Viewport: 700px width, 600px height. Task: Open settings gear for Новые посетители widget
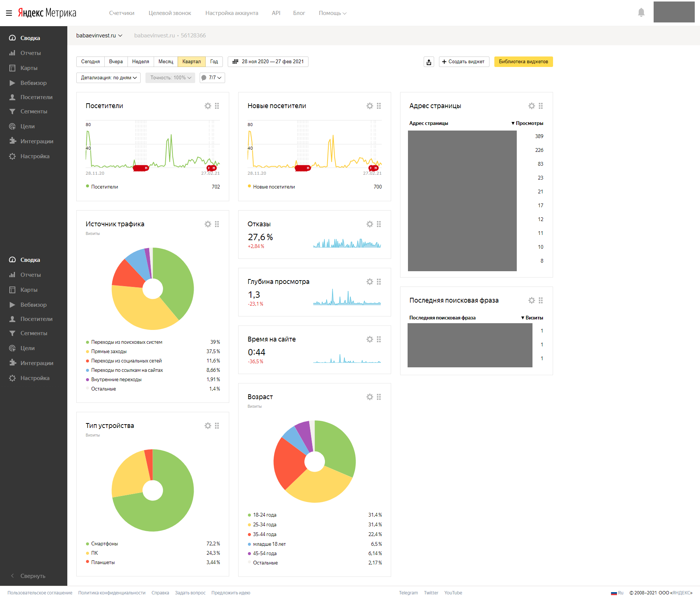pos(370,106)
